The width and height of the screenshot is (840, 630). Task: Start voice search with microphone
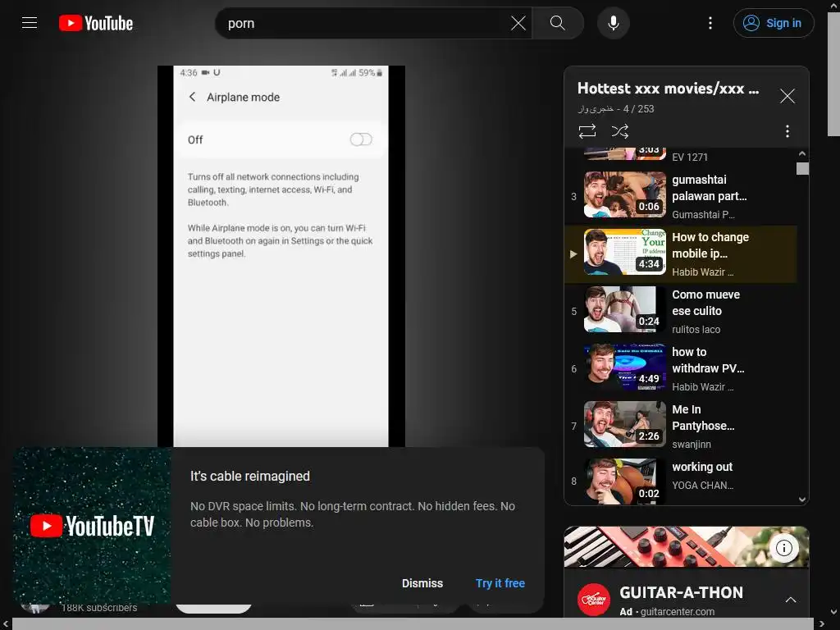coord(614,23)
